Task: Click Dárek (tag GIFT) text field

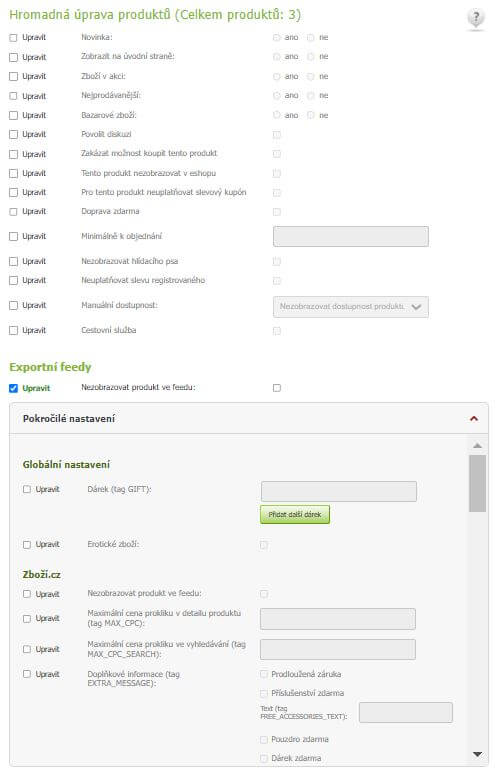Action: (x=339, y=491)
